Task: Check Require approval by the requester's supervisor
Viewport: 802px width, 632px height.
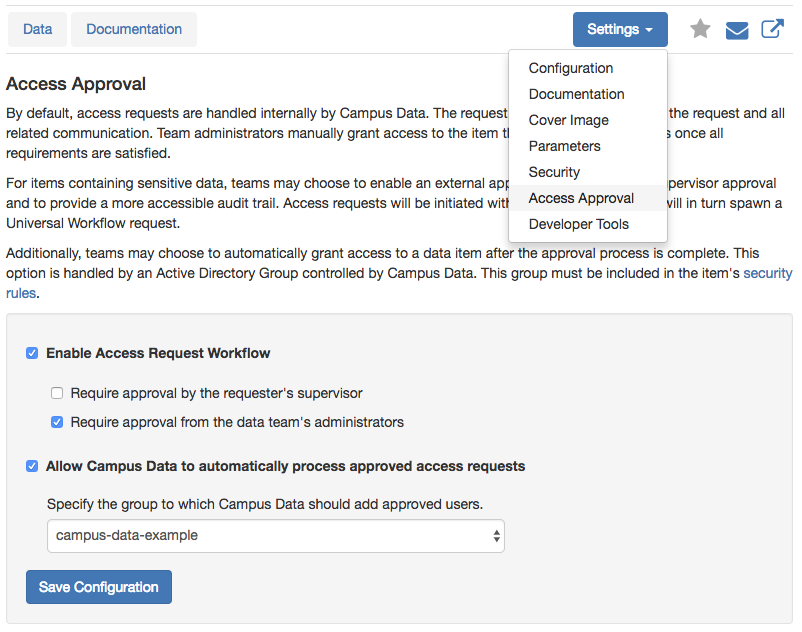Action: click(57, 393)
